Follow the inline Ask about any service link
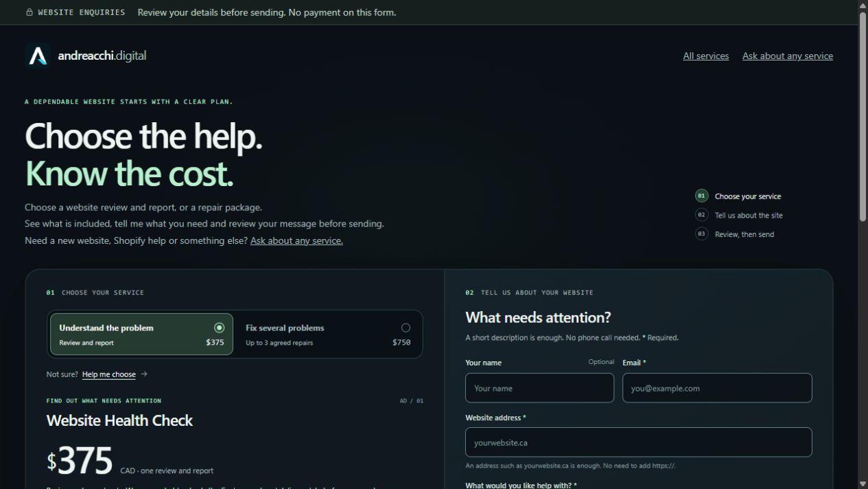868x489 pixels. 296,240
